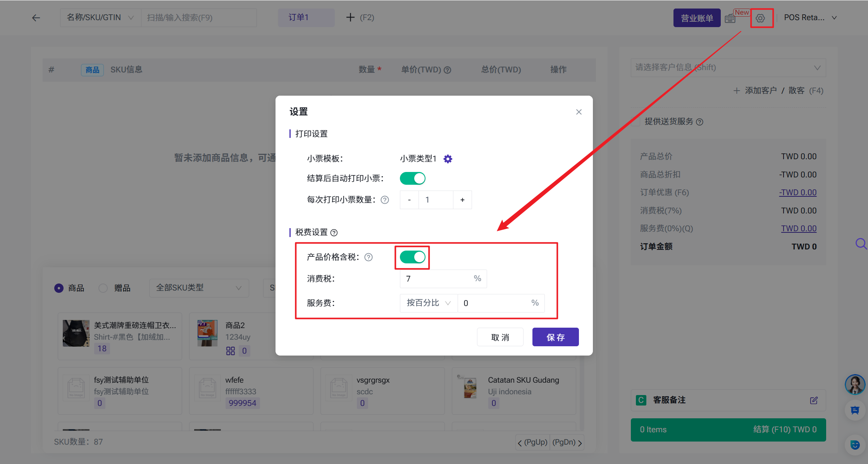Expand the 全部SKU类型 dropdown

pos(199,288)
